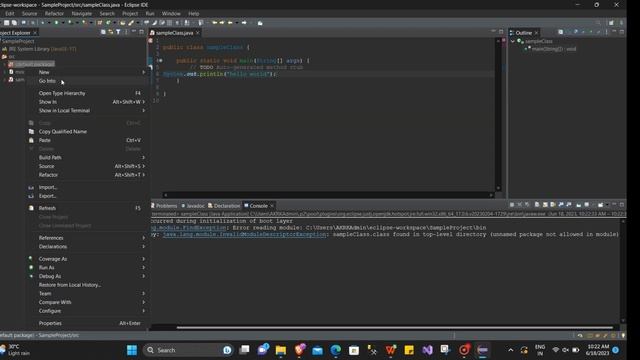This screenshot has height=360, width=640.
Task: Close the Project Explorer tab
Action: 35,33
